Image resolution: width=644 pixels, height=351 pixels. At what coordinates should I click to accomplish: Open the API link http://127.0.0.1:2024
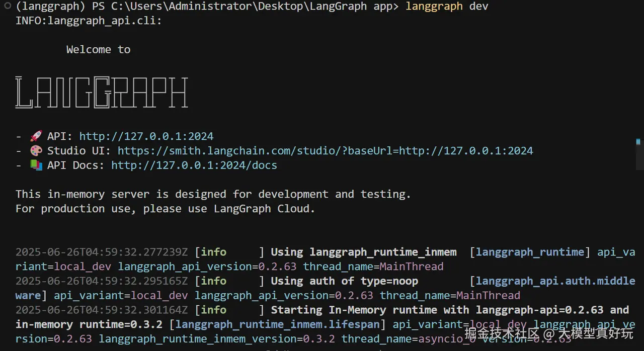point(146,136)
